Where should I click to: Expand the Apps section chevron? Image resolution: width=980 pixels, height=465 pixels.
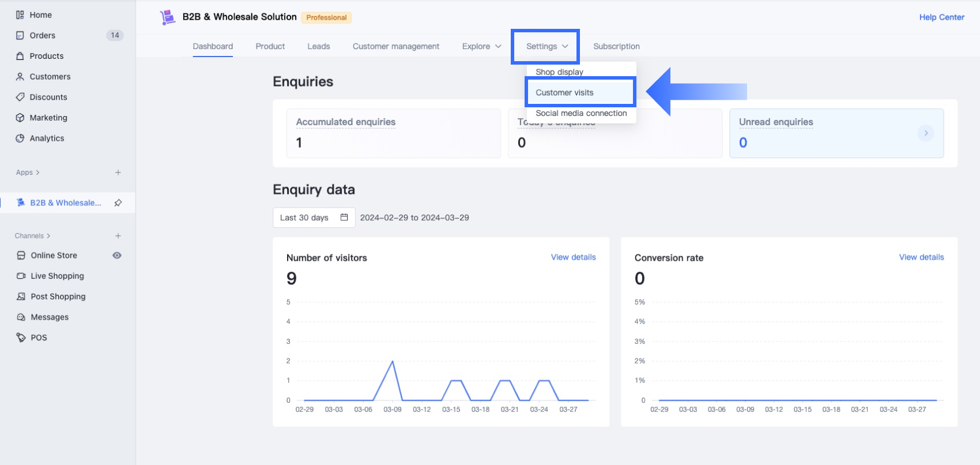pos(37,172)
